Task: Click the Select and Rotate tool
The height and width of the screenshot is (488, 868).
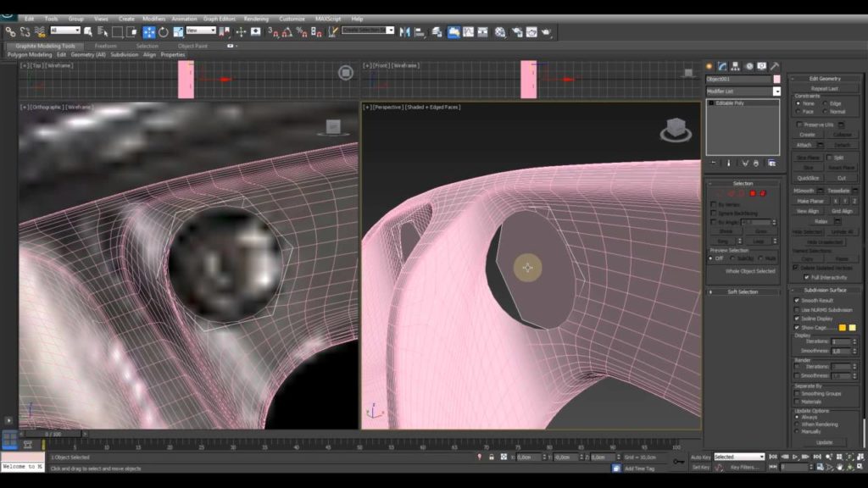Action: pos(163,32)
